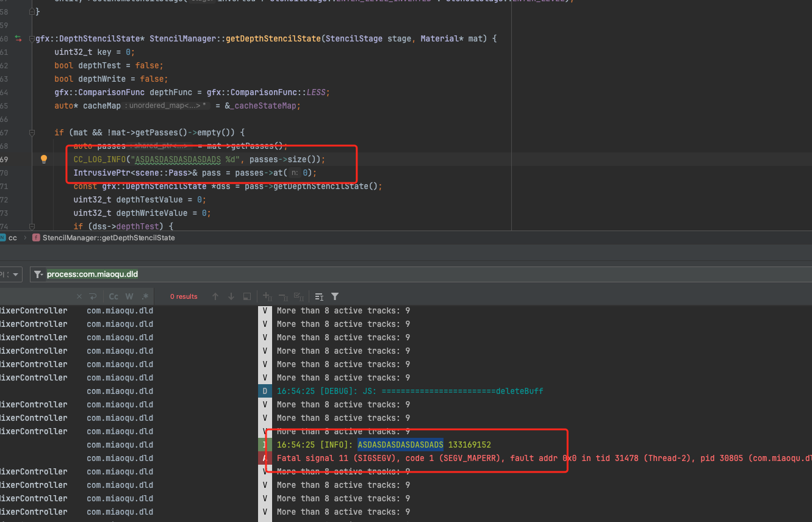The image size is (812, 522).
Task: Collapse the if (mat && ...) block fold marker
Action: [31, 132]
